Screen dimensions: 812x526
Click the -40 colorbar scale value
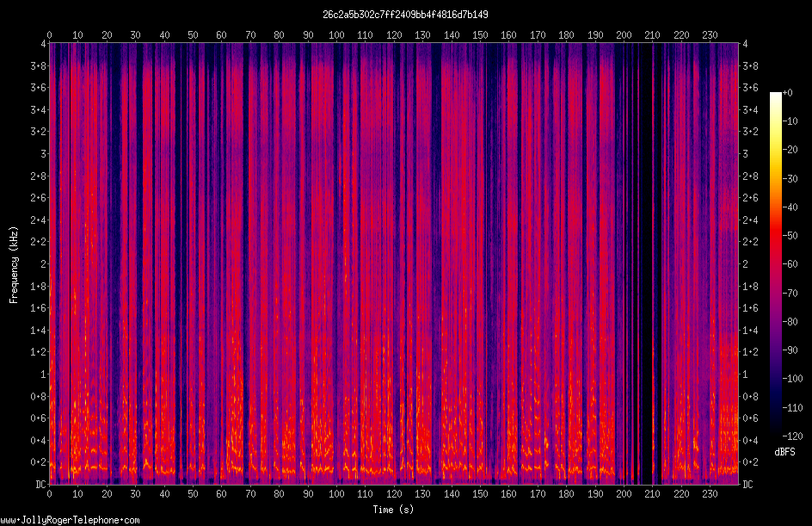click(x=790, y=207)
